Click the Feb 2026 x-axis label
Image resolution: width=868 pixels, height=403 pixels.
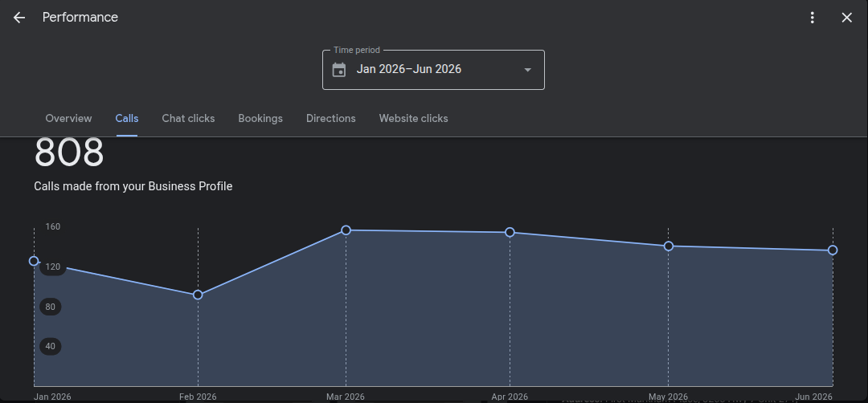pyautogui.click(x=198, y=397)
